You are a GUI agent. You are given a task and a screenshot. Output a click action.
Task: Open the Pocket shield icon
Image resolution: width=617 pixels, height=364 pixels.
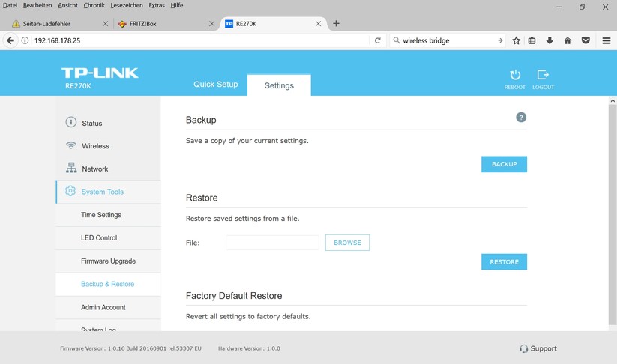[x=586, y=40]
